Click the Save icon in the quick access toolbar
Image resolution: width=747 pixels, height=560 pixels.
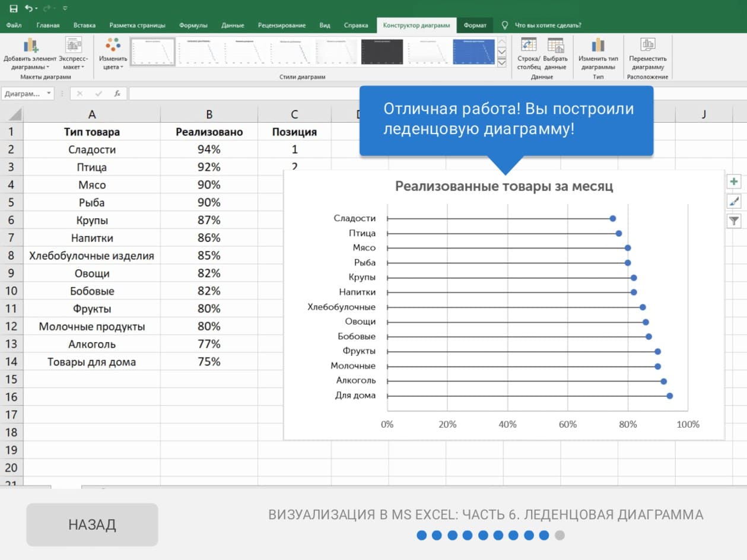click(13, 8)
